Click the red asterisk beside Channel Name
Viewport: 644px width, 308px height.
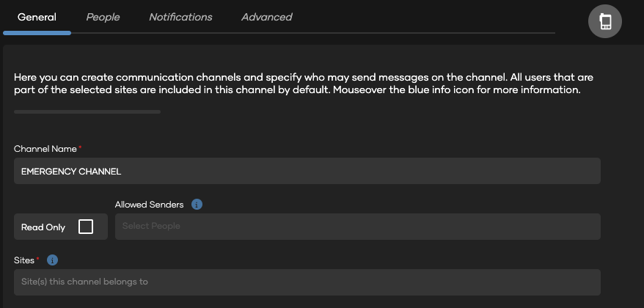(80, 147)
